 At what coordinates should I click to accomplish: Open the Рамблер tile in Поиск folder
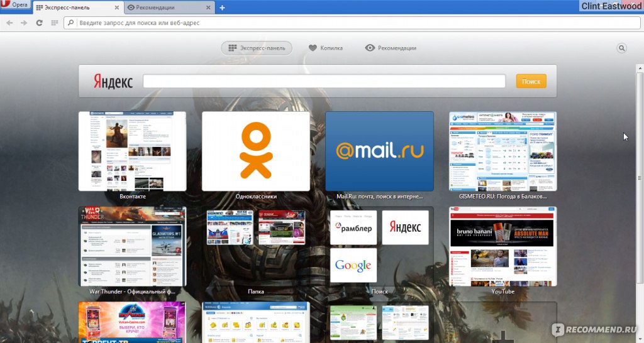pyautogui.click(x=353, y=227)
